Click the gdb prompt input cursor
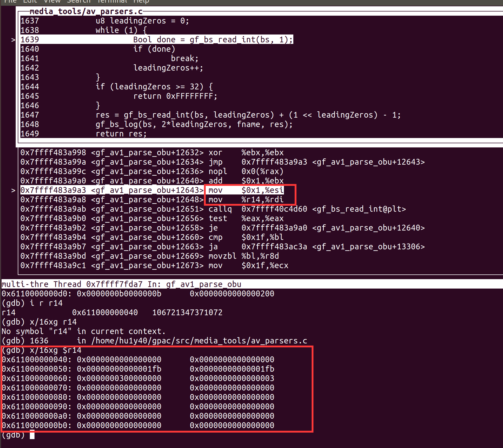The height and width of the screenshot is (448, 503). click(x=32, y=435)
